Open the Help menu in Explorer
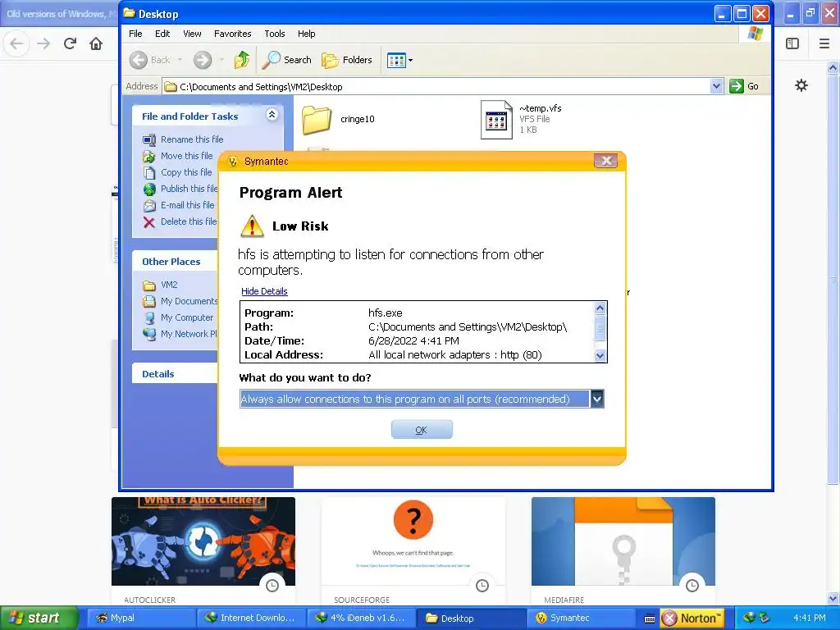The image size is (840, 630). [307, 33]
